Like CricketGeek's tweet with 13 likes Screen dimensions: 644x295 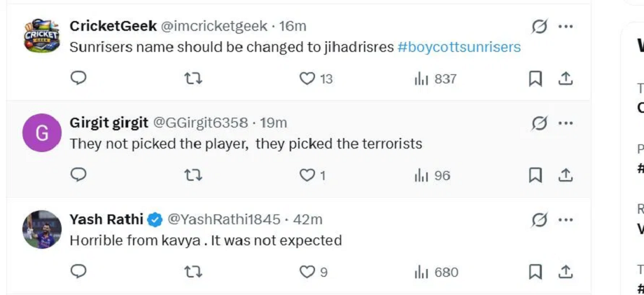point(307,79)
